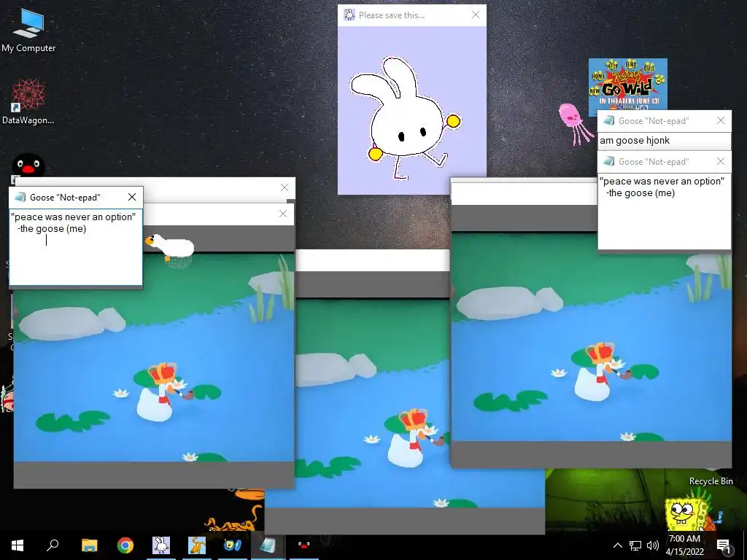
Task: Close the upper untitled window on the left
Action: click(285, 187)
